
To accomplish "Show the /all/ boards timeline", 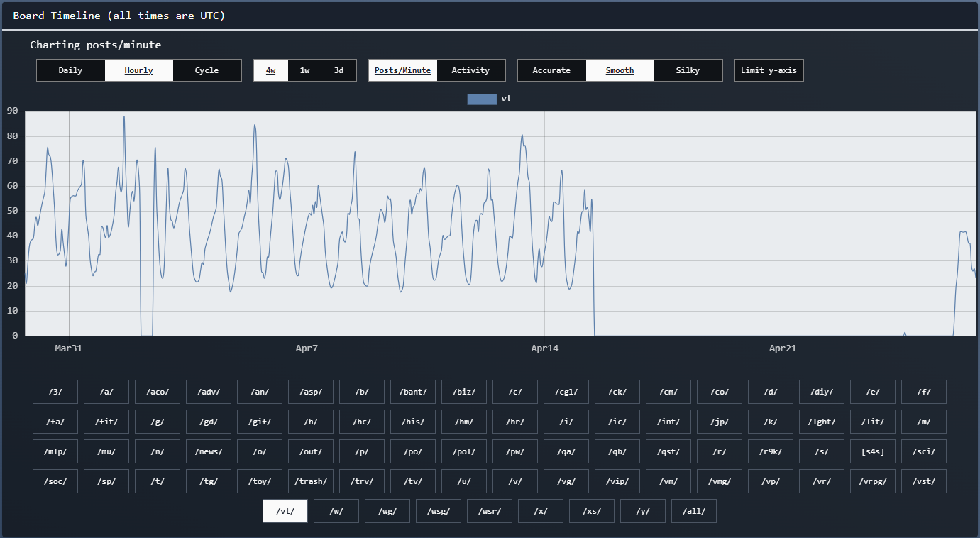I will pos(694,511).
